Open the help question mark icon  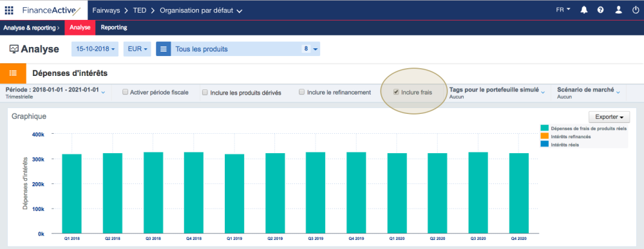click(x=600, y=10)
